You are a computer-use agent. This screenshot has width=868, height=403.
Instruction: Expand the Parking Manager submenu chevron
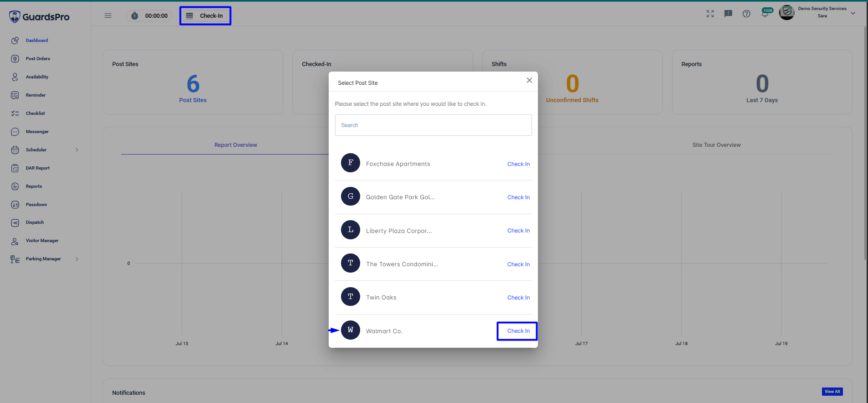(77, 259)
